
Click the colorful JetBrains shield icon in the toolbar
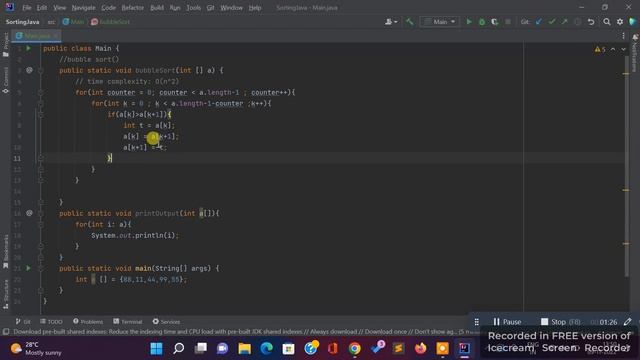[633, 22]
